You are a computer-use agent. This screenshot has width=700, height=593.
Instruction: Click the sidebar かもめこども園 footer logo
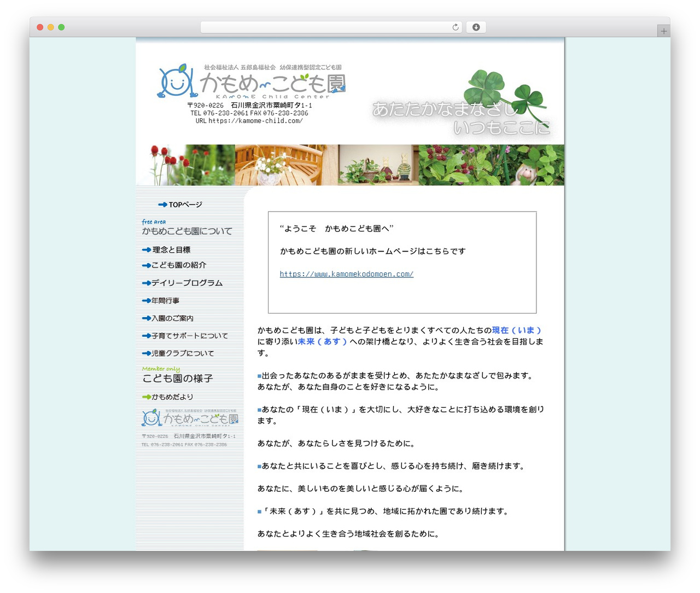point(189,418)
